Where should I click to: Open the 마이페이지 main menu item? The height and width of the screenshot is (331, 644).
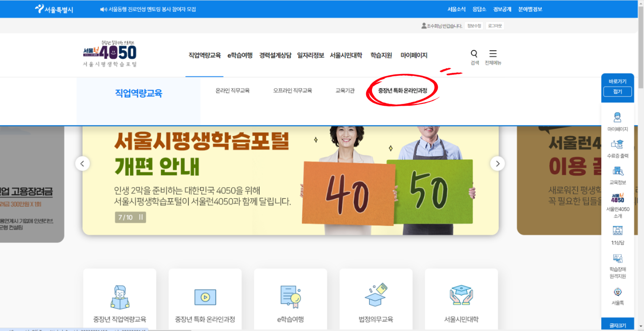[x=414, y=55]
